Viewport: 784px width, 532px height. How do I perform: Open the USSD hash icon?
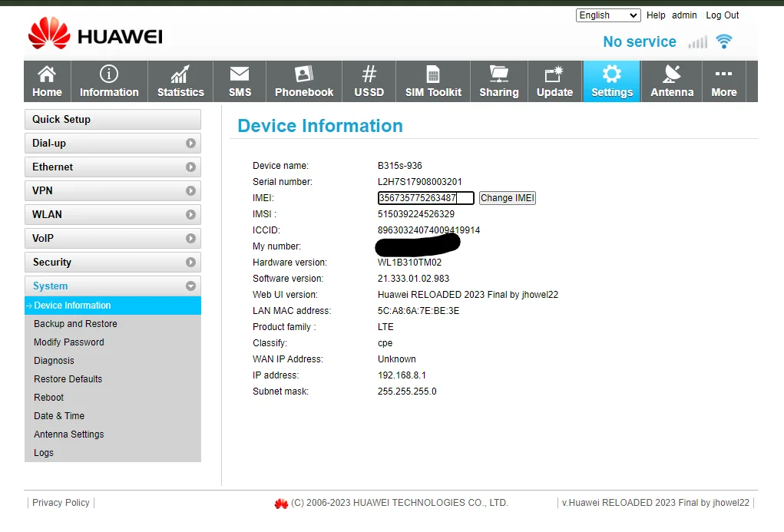369,74
